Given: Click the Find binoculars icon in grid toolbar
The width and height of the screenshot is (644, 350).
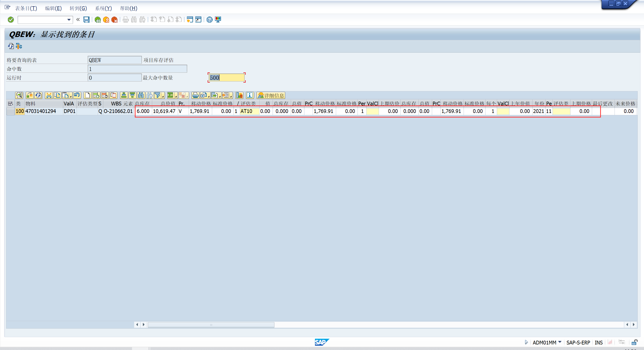Looking at the screenshot, I should [x=141, y=95].
